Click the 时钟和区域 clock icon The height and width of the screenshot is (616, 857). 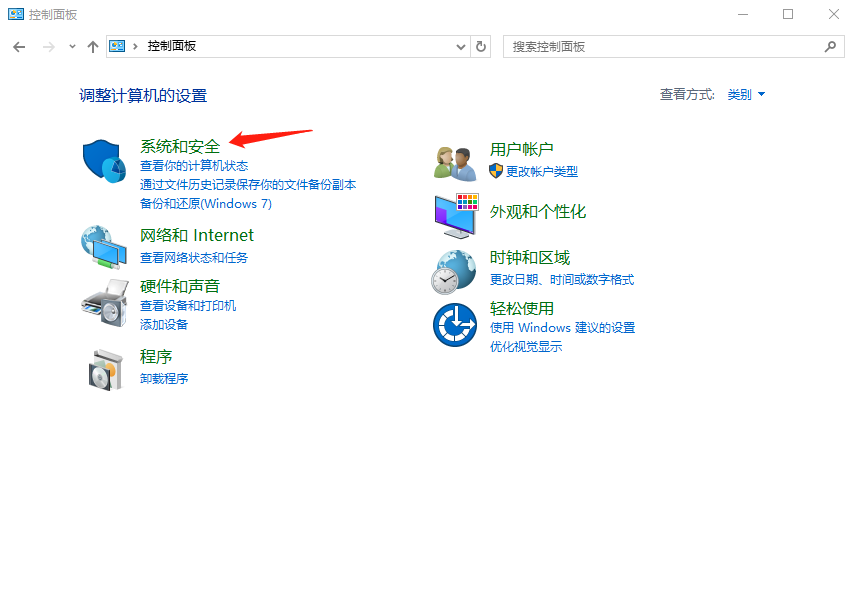(x=455, y=270)
